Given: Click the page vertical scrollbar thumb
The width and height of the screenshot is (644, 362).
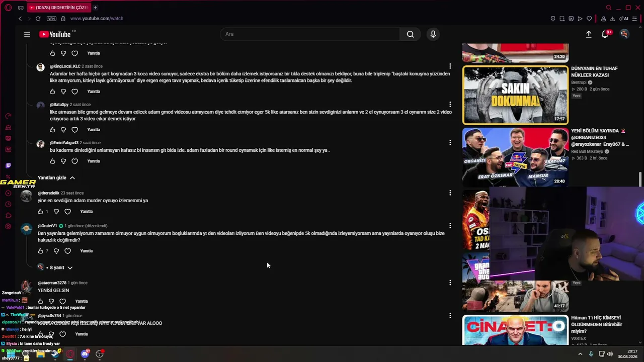Looking at the screenshot, I should click(x=640, y=179).
